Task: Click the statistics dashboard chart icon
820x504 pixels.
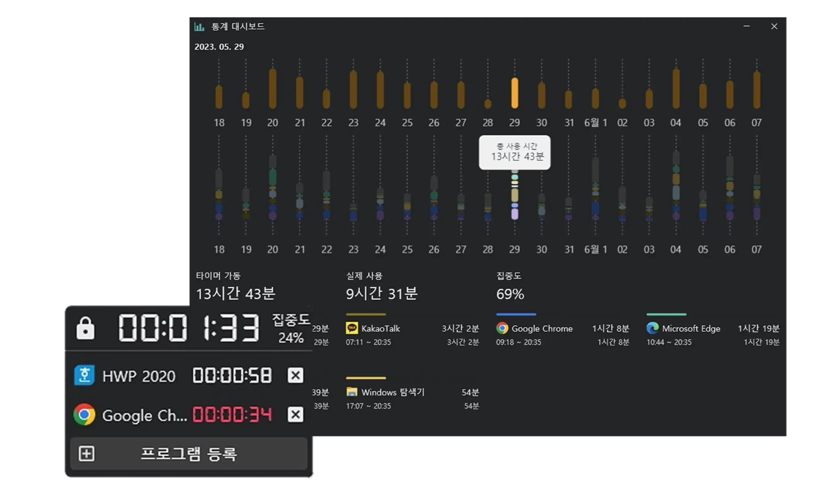Action: [199, 27]
